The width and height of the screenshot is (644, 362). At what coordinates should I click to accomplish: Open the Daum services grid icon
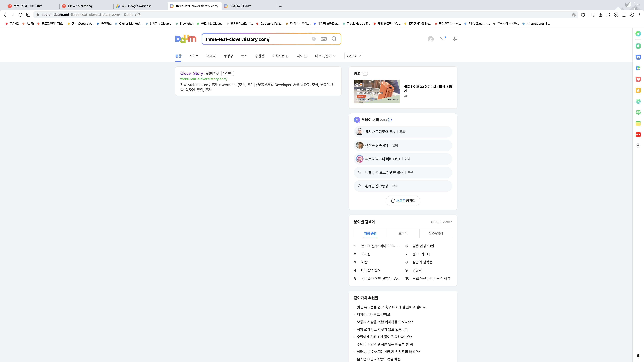(x=455, y=39)
